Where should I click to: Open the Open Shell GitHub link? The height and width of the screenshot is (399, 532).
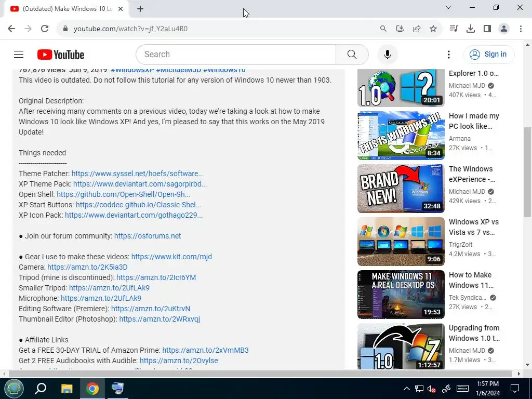pyautogui.click(x=124, y=194)
